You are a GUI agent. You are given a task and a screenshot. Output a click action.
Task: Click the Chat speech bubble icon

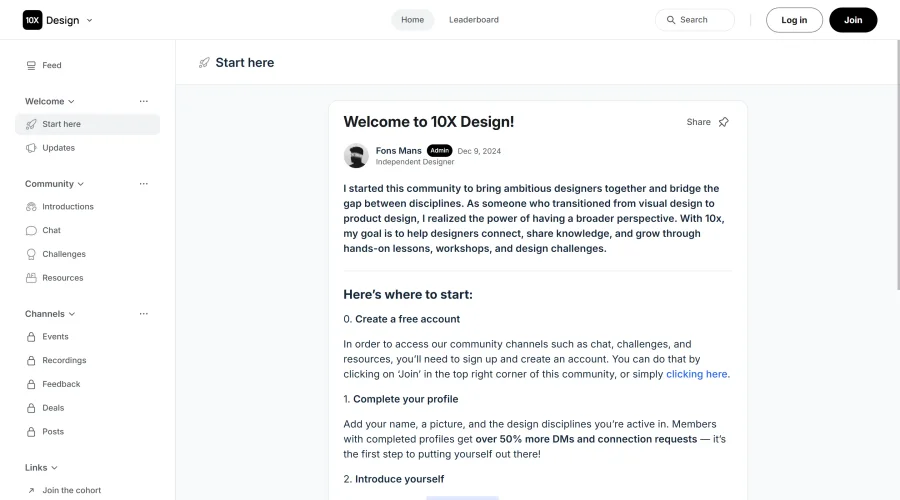31,230
